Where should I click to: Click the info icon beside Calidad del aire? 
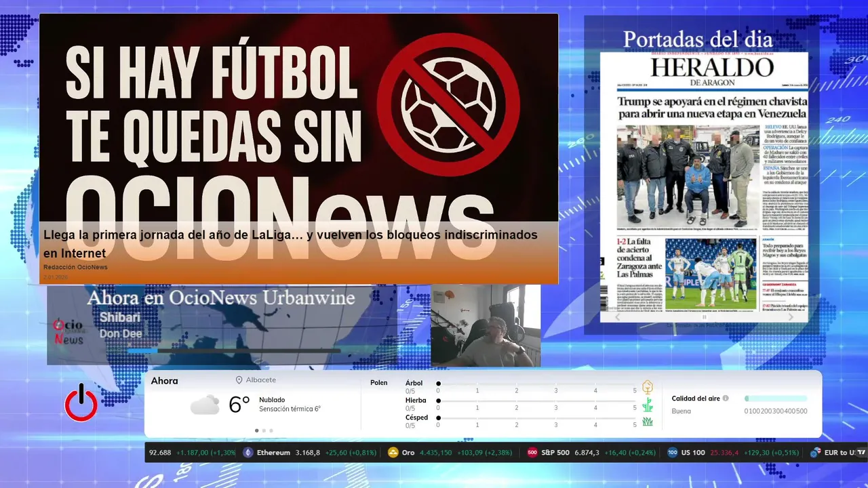coord(726,399)
